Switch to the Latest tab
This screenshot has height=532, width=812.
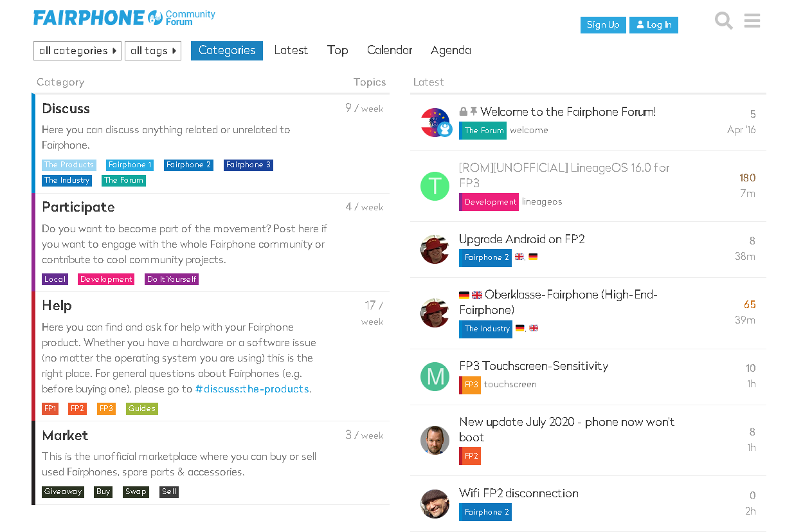[x=291, y=50]
